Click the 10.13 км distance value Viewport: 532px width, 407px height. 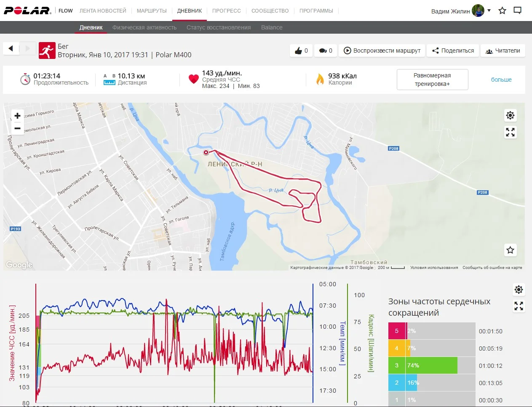(x=131, y=76)
